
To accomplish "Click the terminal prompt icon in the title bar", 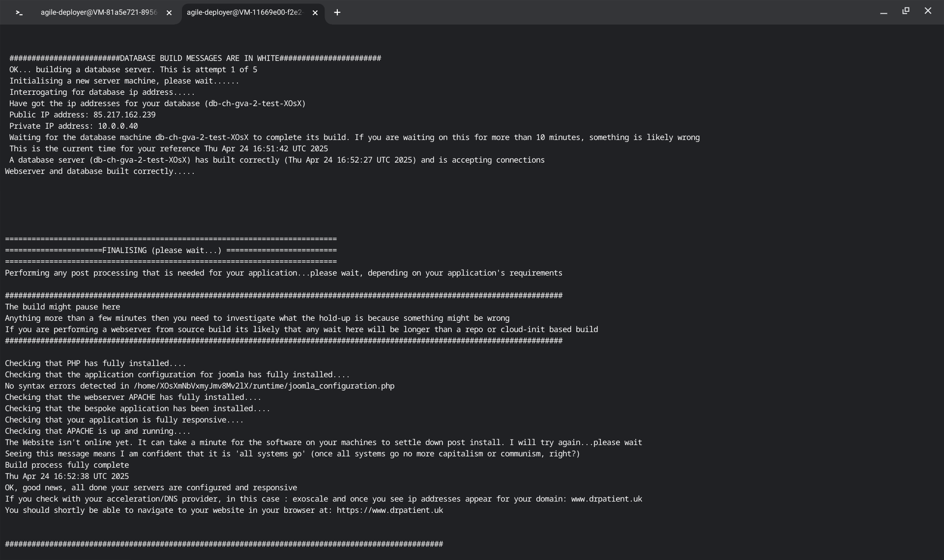I will tap(19, 13).
